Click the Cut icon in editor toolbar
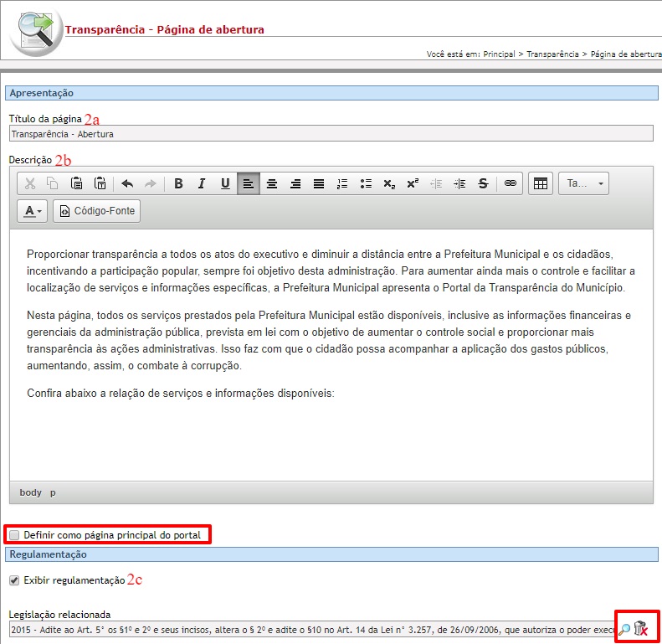 29,183
